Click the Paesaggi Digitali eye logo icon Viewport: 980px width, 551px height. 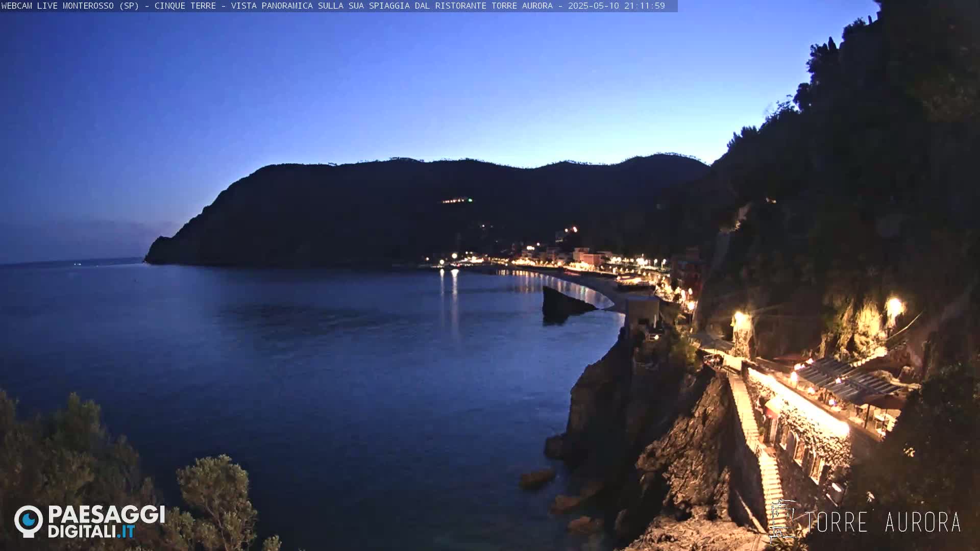click(x=29, y=521)
